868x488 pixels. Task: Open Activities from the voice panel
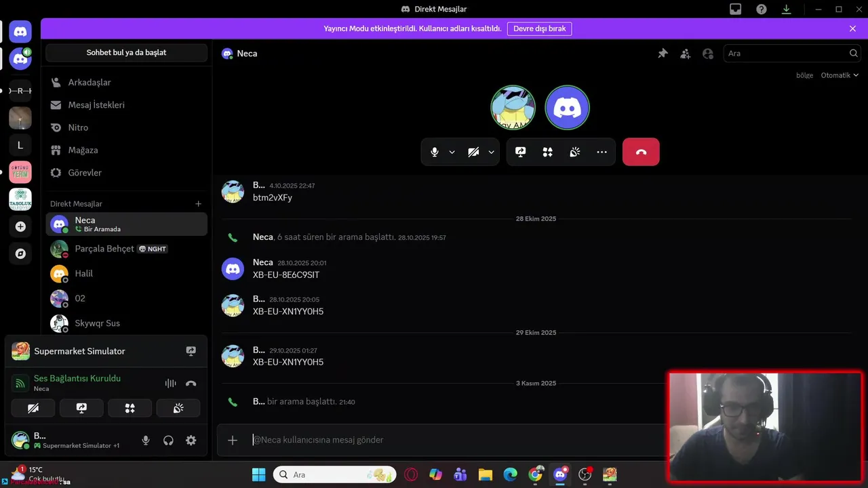[x=130, y=408]
